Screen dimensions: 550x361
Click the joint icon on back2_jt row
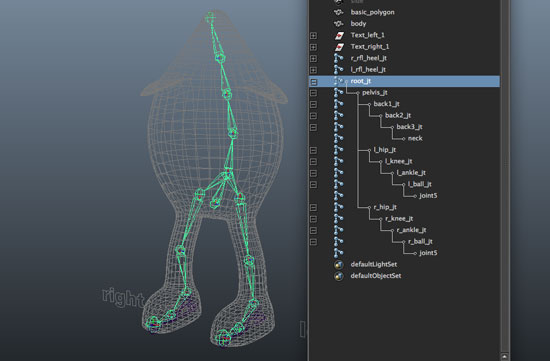338,116
